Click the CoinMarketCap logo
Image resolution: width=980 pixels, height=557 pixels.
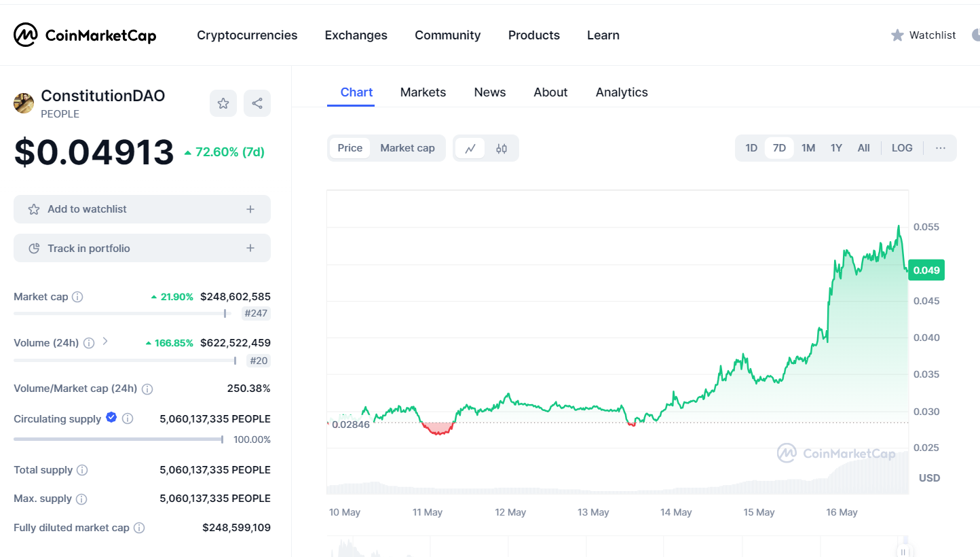(x=85, y=35)
